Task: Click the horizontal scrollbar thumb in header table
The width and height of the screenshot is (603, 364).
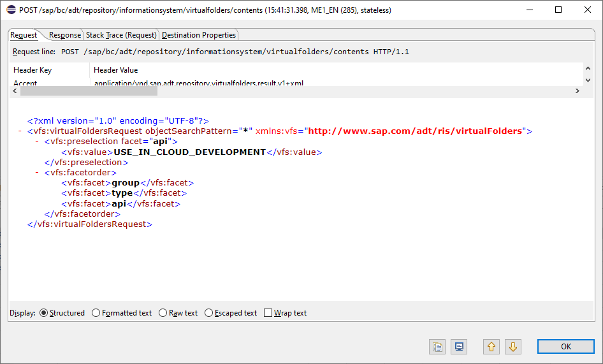Action: [x=89, y=91]
